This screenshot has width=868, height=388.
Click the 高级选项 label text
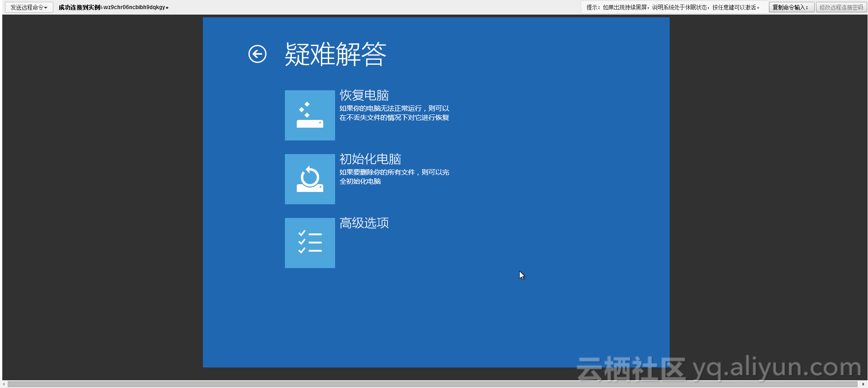[x=364, y=223]
